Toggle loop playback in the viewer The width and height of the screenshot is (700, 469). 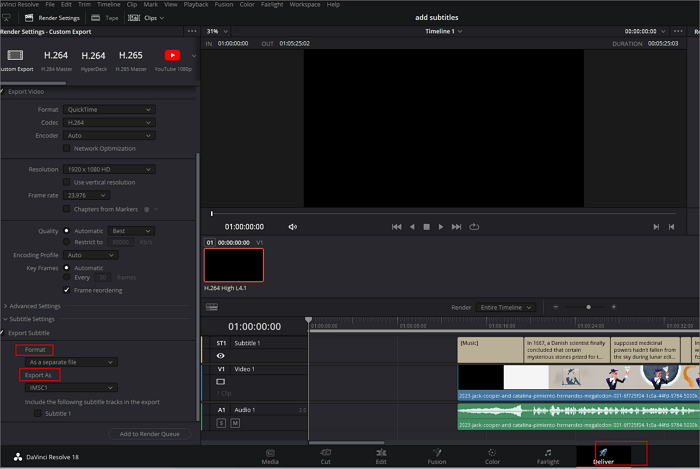(474, 227)
